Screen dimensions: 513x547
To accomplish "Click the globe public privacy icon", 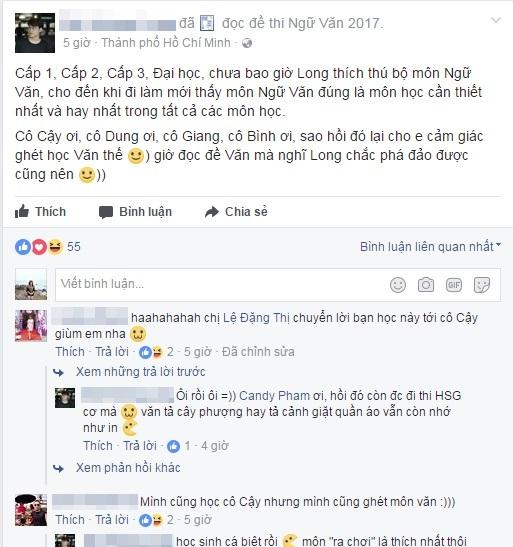I will pos(247,43).
